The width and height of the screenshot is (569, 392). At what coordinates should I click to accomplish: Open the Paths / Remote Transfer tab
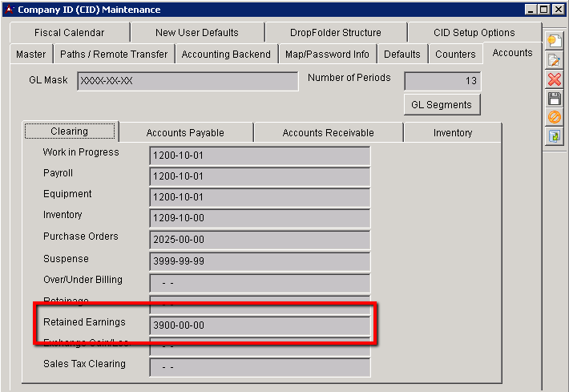pyautogui.click(x=114, y=55)
